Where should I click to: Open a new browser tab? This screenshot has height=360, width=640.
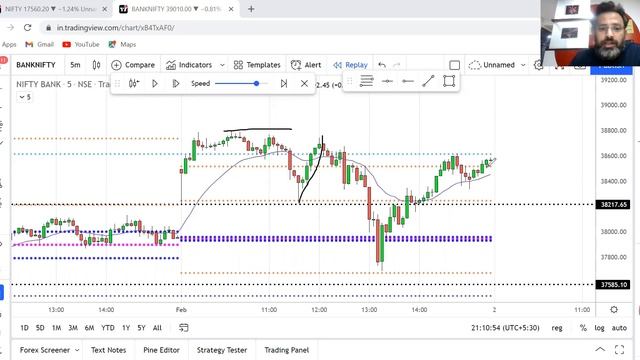point(251,9)
